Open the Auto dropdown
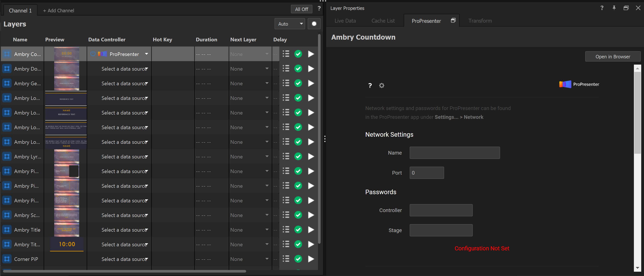This screenshot has width=644, height=276. point(289,23)
